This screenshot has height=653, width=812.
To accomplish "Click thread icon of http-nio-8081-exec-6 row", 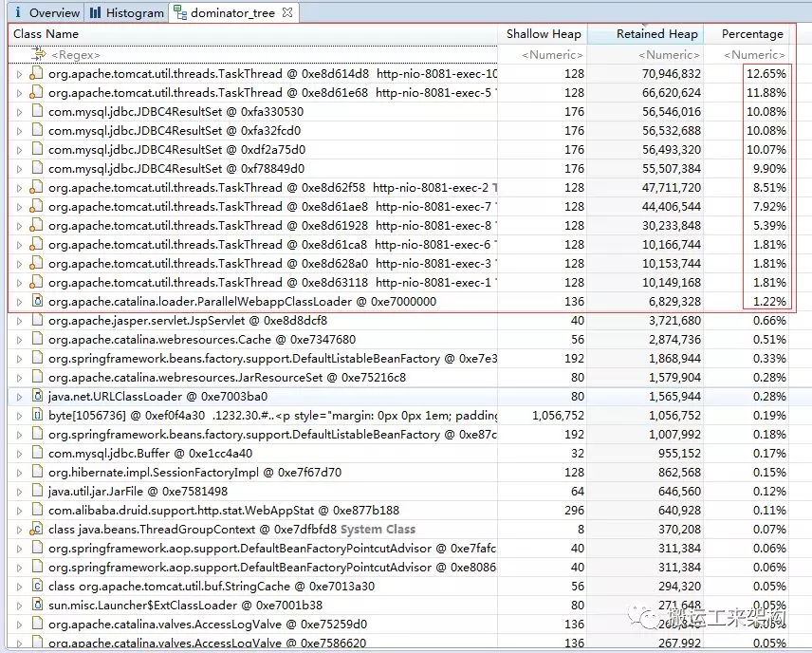I will 36,245.
